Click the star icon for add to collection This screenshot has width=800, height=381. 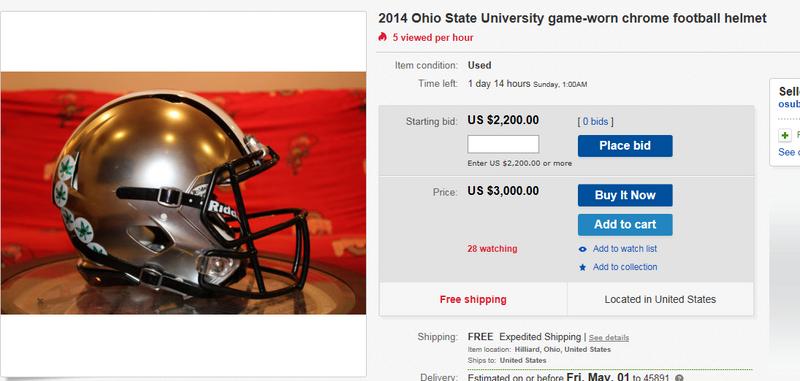(x=583, y=267)
